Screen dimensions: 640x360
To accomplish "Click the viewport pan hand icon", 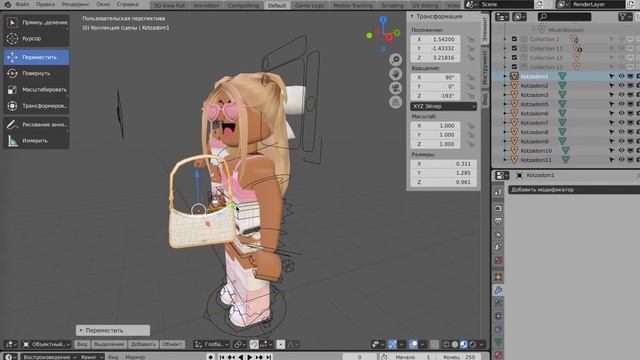I will [395, 74].
